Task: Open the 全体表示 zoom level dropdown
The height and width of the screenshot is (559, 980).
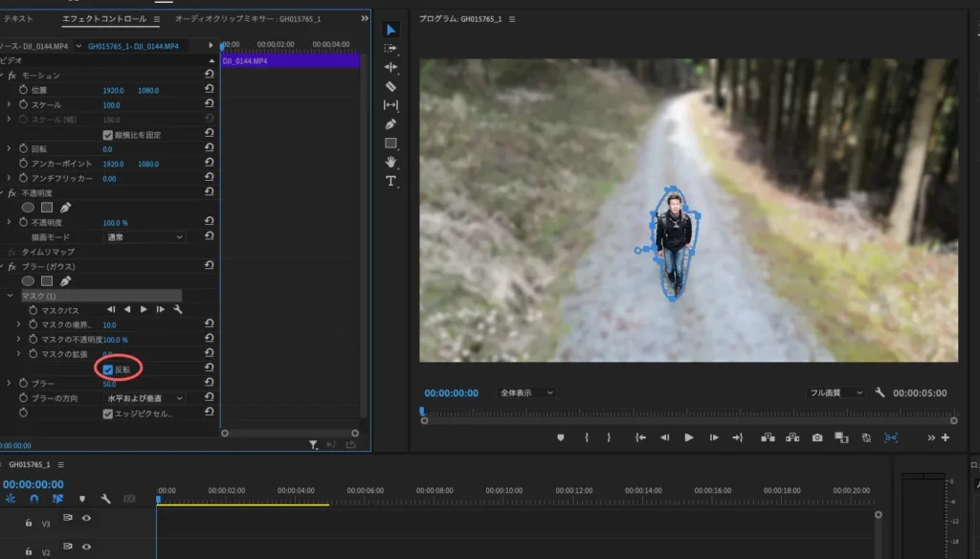Action: (526, 393)
